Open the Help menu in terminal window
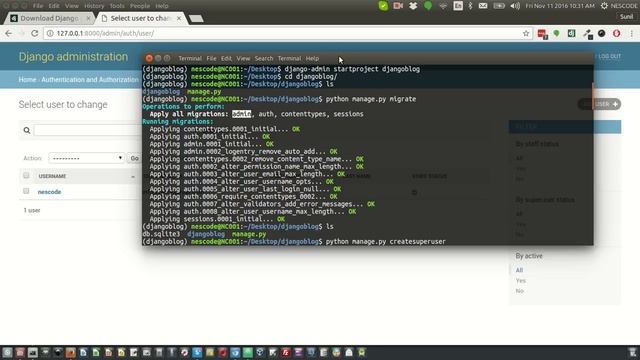Image resolution: width=640 pixels, height=360 pixels. click(x=312, y=58)
